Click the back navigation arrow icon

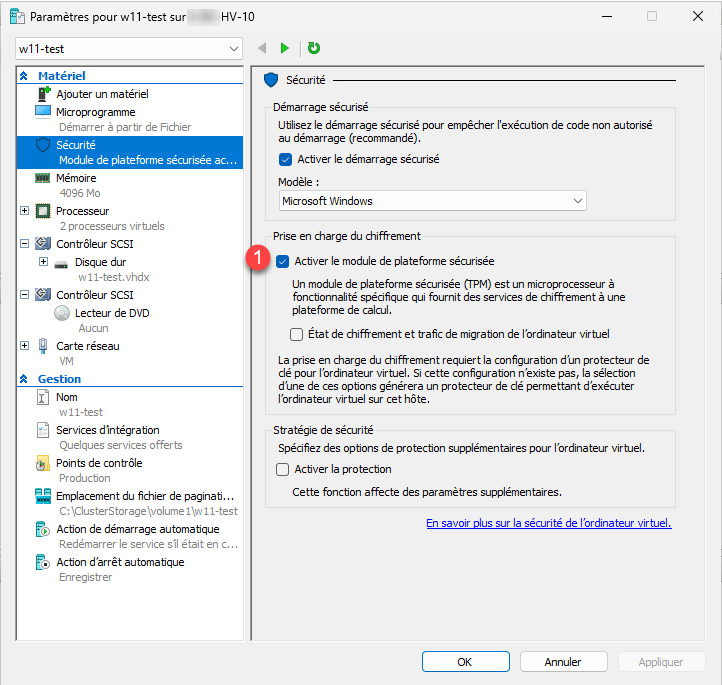262,48
